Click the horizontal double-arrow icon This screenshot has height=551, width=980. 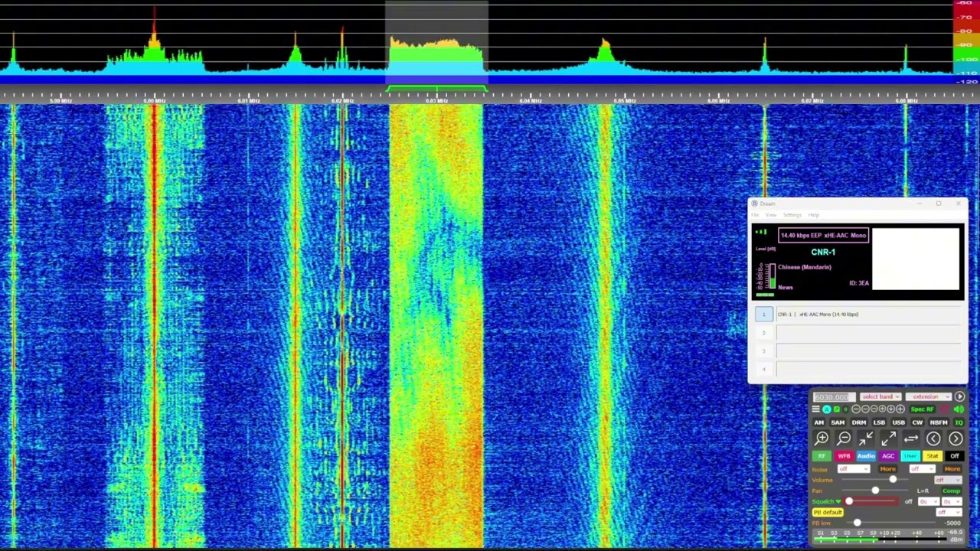pyautogui.click(x=911, y=439)
